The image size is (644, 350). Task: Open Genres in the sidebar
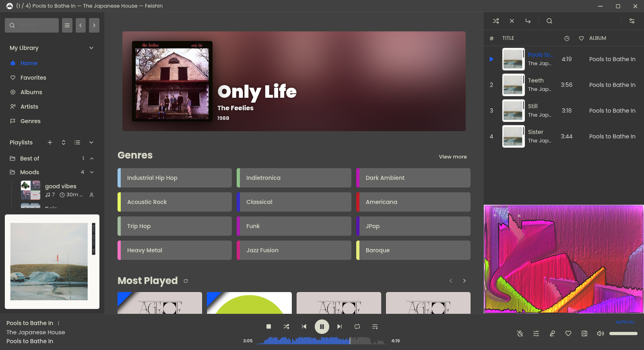31,121
